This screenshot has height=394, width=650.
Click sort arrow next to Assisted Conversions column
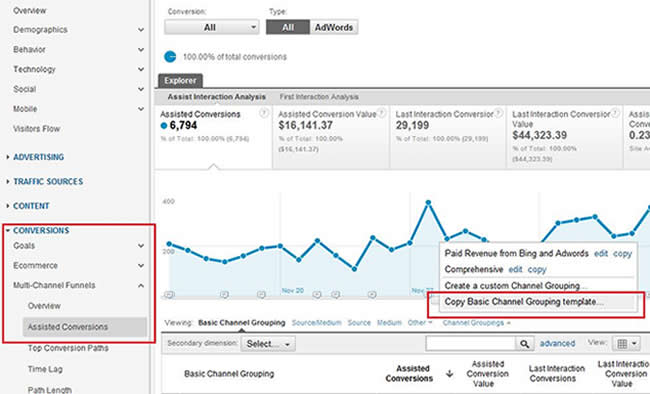(x=449, y=374)
